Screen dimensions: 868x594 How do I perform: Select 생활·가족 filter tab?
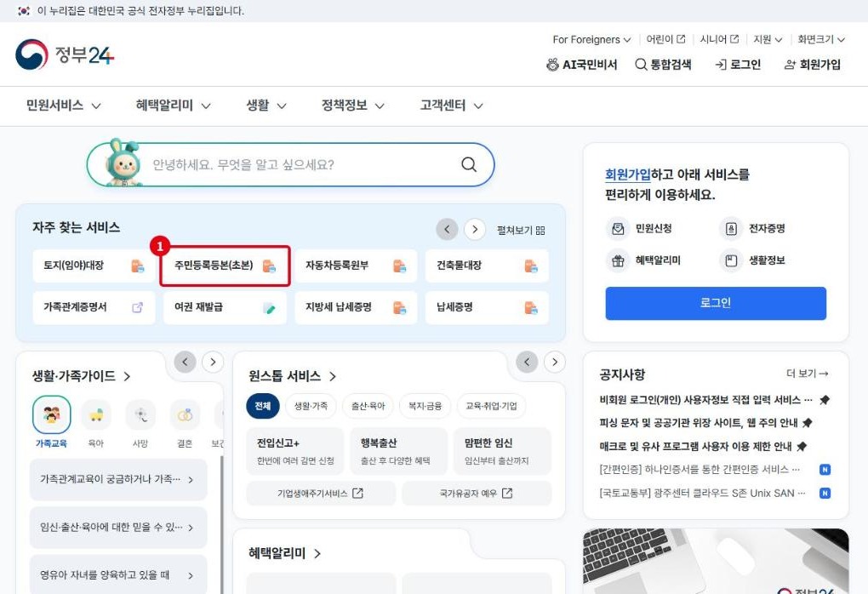311,406
